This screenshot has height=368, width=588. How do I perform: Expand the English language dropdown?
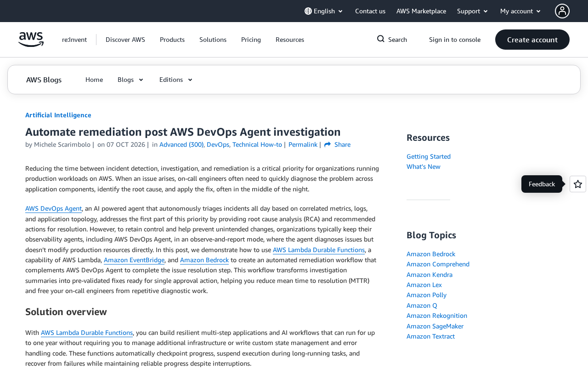coord(324,11)
